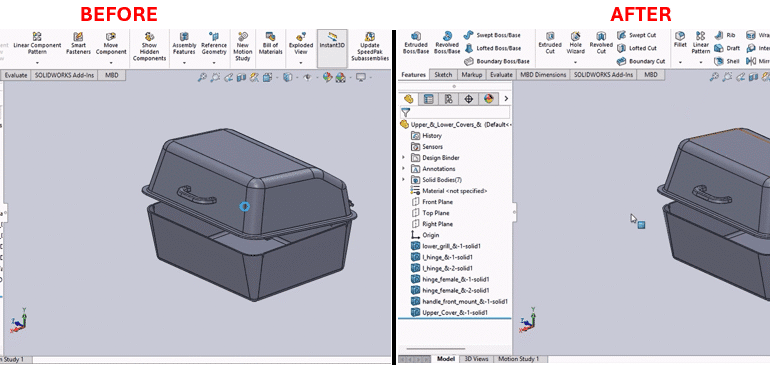Image resolution: width=770 pixels, height=365 pixels.
Task: Open Assembly Features tool
Action: [x=184, y=44]
